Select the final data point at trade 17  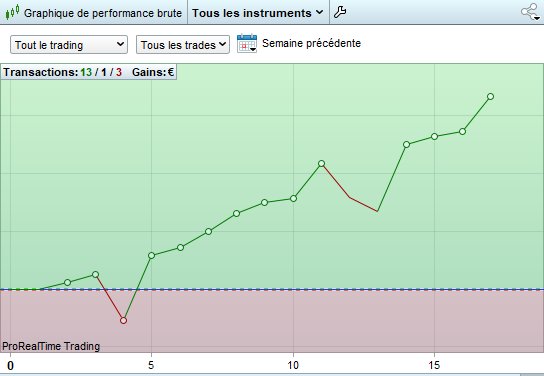pos(490,97)
